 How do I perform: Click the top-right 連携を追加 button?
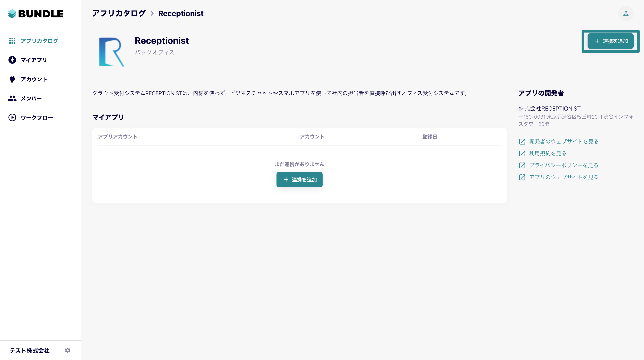coord(610,41)
